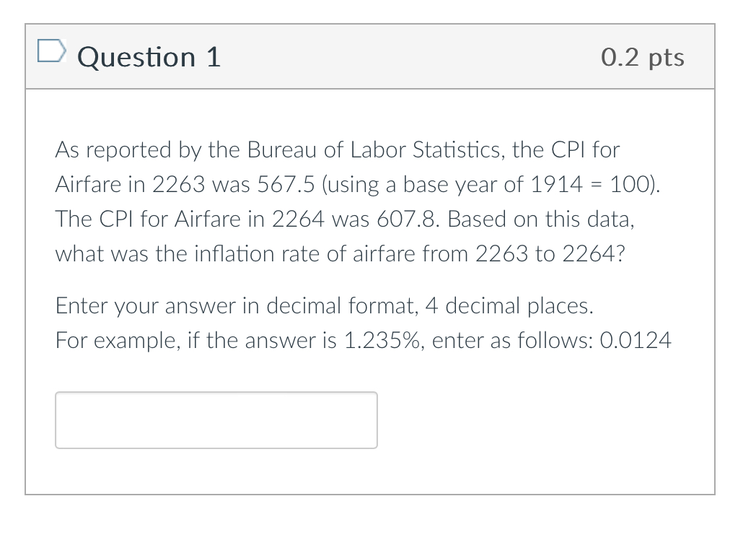Select the question header bar

point(369,56)
